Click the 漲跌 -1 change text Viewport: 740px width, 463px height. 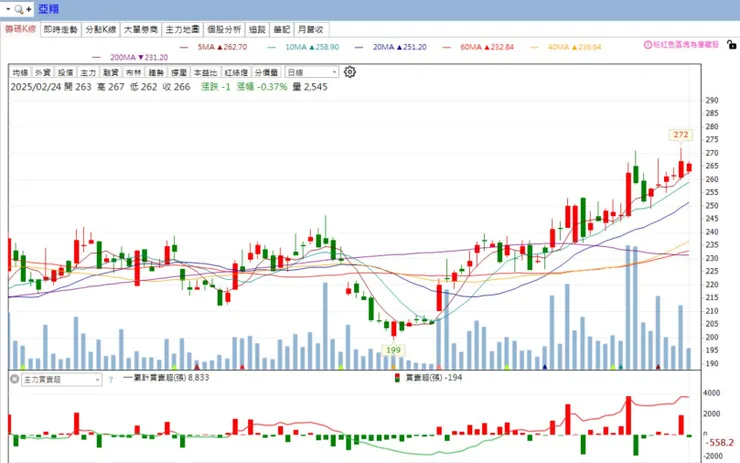pyautogui.click(x=216, y=87)
